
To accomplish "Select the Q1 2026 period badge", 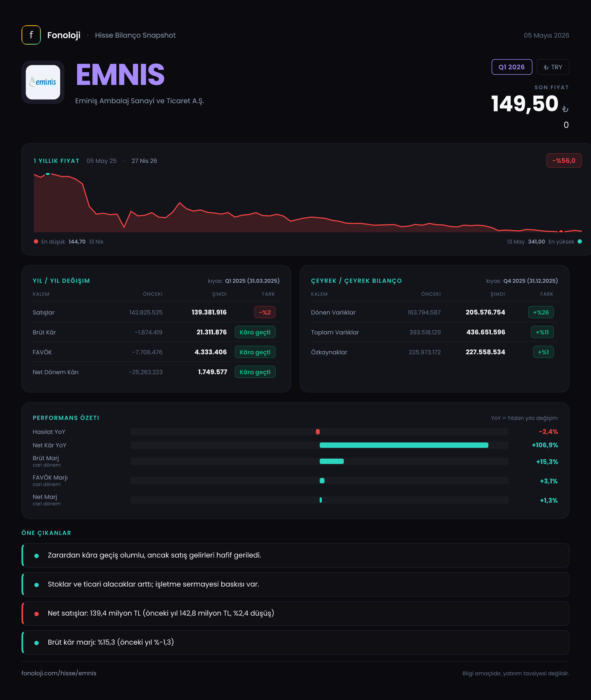I will point(511,67).
